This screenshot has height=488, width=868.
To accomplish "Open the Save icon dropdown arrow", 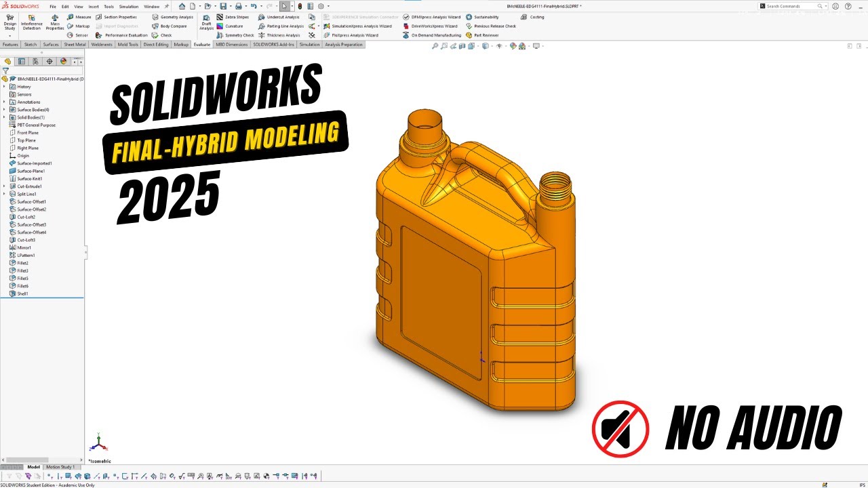I will [x=229, y=6].
